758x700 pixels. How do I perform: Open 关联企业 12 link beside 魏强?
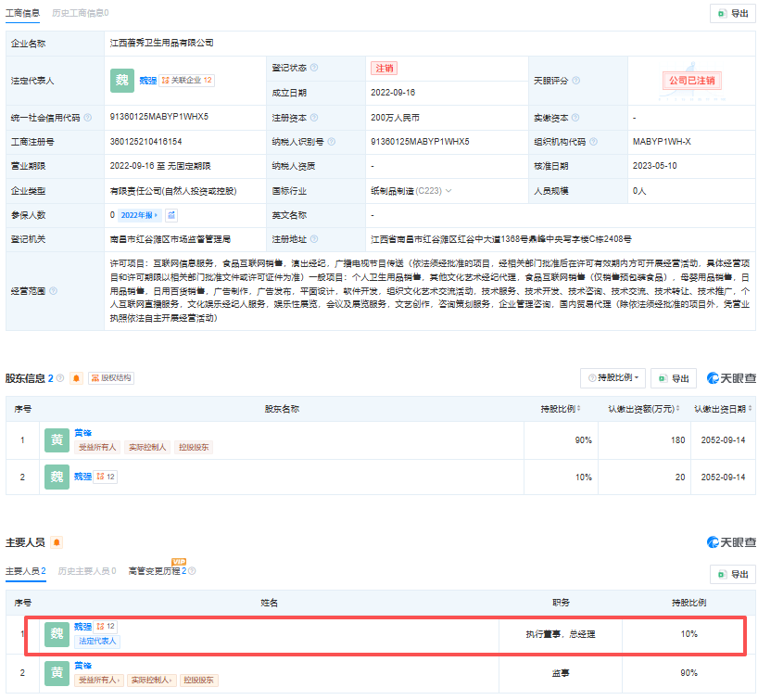point(186,81)
